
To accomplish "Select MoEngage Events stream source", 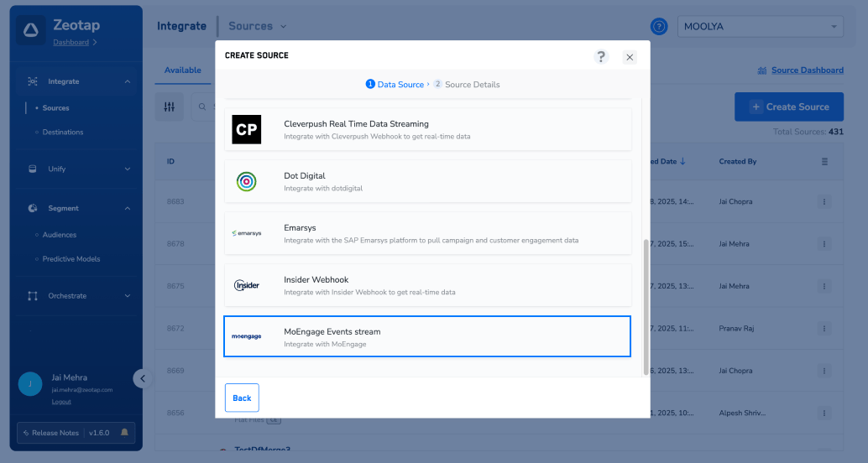I will click(x=427, y=336).
